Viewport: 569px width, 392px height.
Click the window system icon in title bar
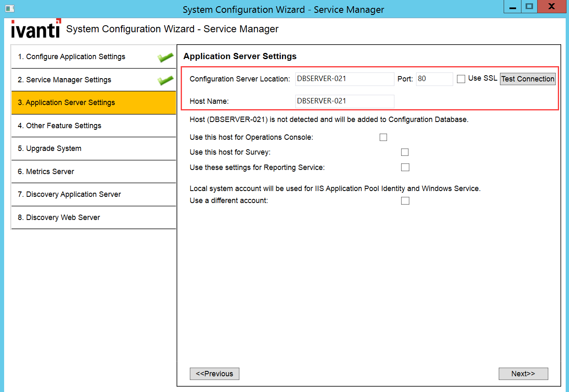pos(10,8)
